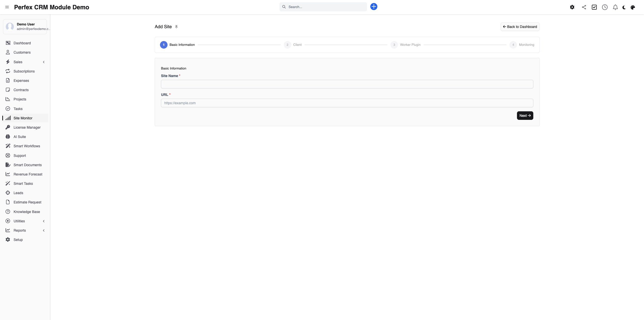Click into the top Search box
The width and height of the screenshot is (644, 320).
click(x=323, y=7)
